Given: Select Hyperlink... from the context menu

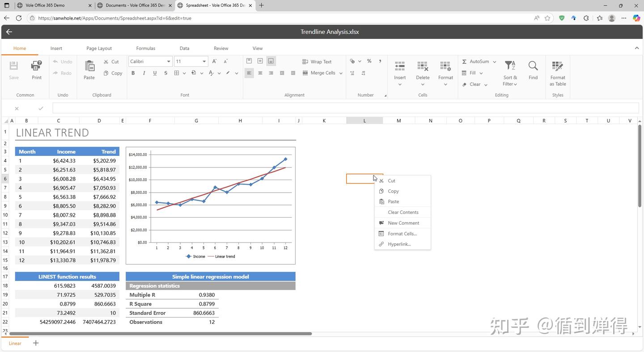Looking at the screenshot, I should point(402,244).
